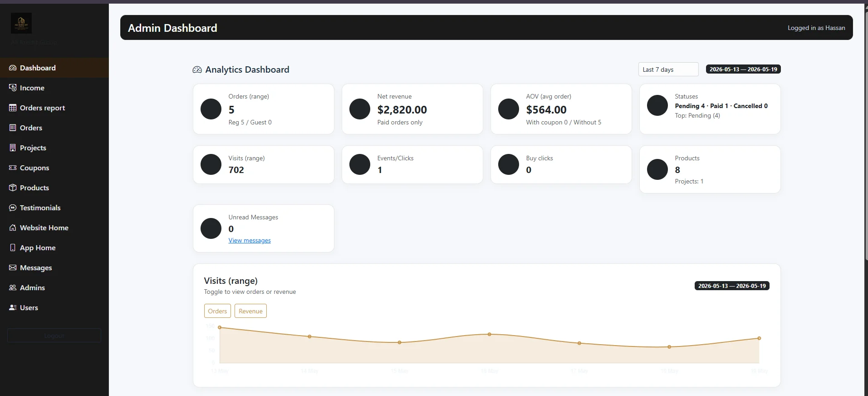The image size is (868, 396).
Task: Click the Website Home house icon
Action: tap(13, 228)
